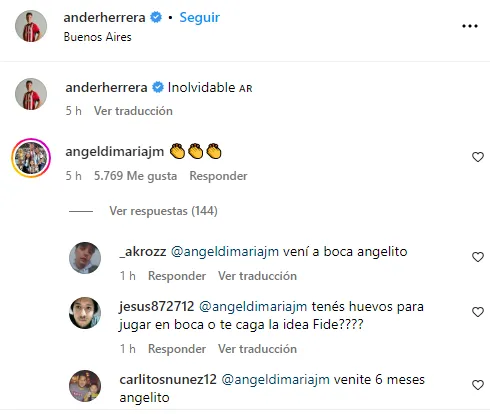The height and width of the screenshot is (414, 490).
Task: Open the three-dot more options menu
Action: [470, 26]
